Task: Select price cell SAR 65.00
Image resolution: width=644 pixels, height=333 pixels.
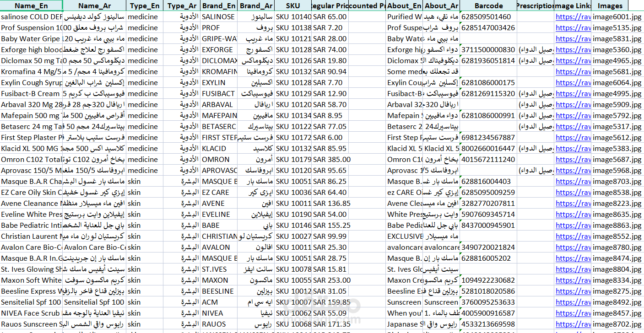Action: [x=330, y=17]
